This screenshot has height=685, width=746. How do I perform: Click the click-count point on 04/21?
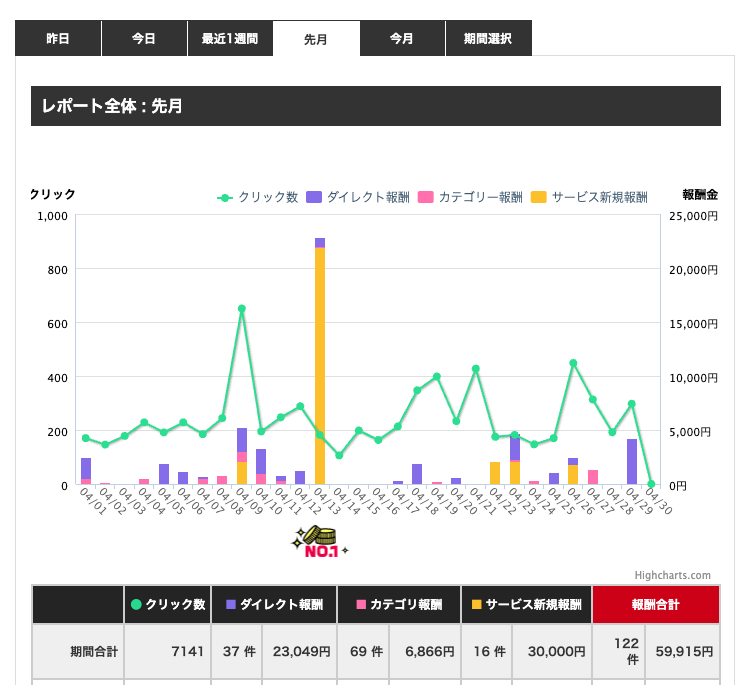(x=476, y=369)
